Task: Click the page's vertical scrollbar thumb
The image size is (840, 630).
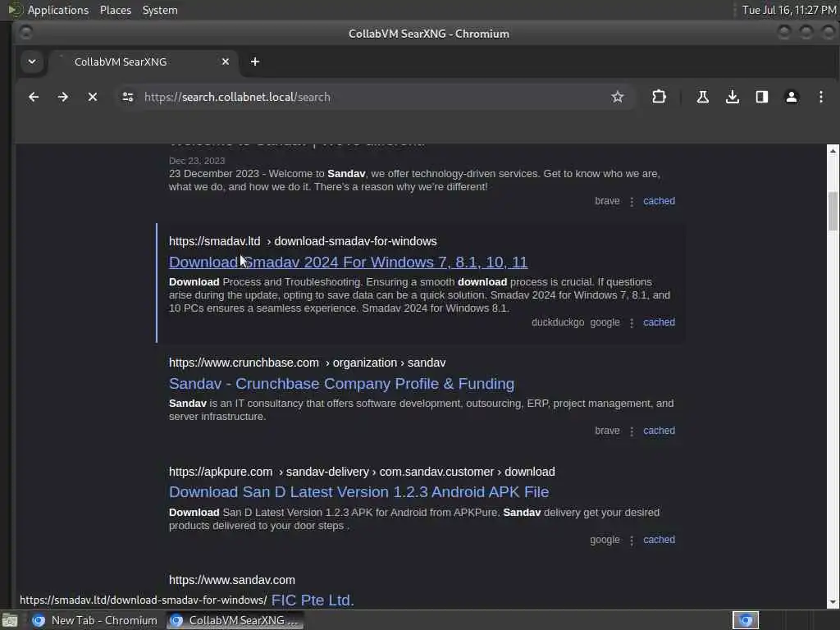Action: point(833,212)
